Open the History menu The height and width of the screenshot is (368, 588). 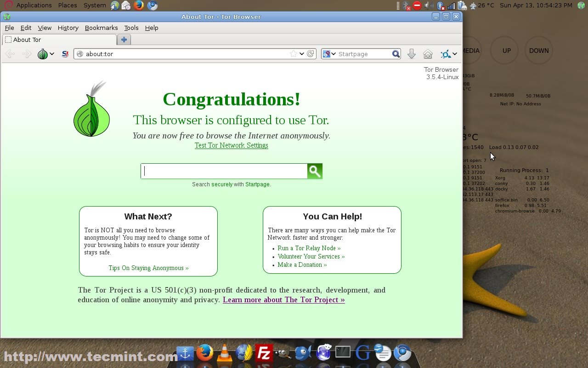pos(68,28)
